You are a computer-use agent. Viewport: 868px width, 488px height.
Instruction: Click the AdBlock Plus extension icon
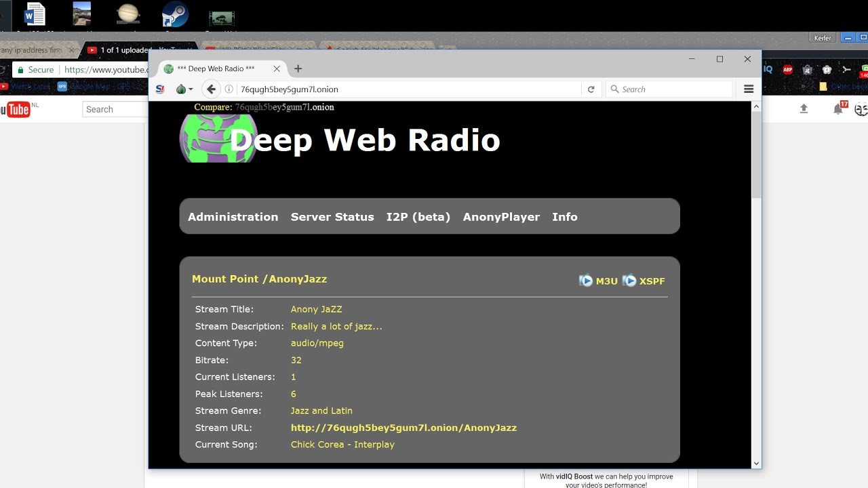[x=787, y=69]
